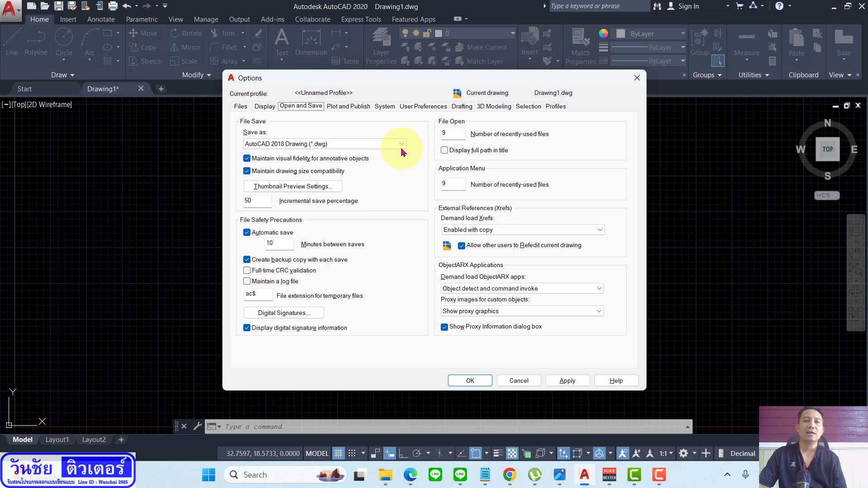Image resolution: width=868 pixels, height=488 pixels.
Task: Open Google Chrome from the taskbar
Action: 509,475
